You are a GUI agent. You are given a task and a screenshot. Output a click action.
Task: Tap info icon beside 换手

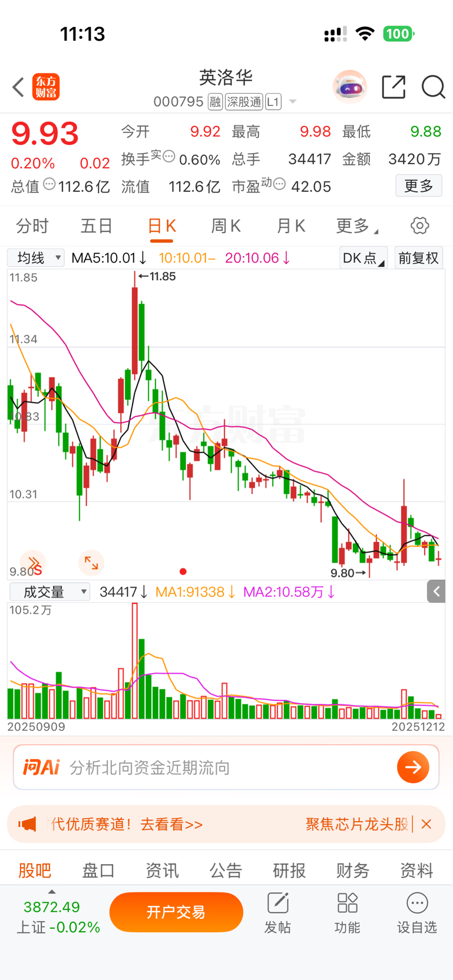[168, 157]
